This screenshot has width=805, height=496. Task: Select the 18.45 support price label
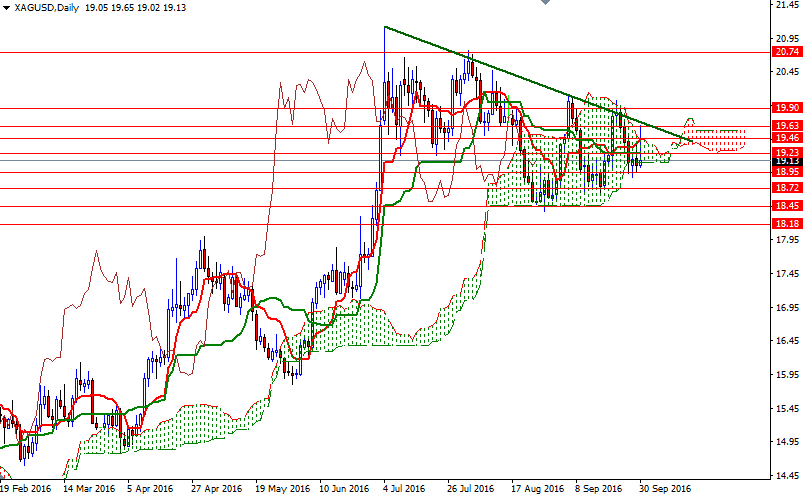[787, 206]
